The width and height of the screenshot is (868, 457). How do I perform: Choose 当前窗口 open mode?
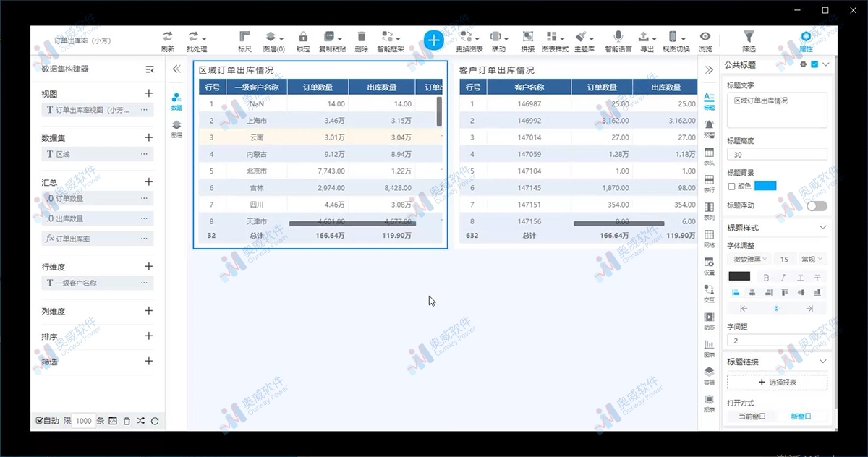click(752, 417)
